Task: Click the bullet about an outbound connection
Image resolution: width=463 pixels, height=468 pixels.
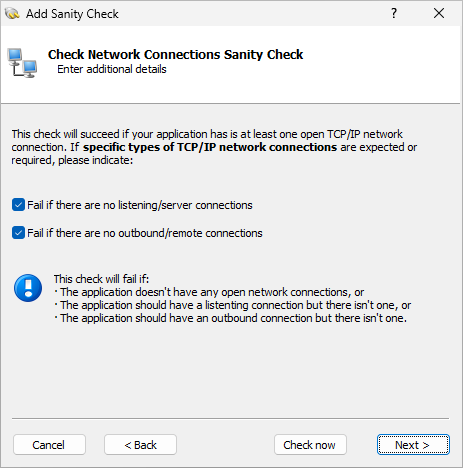Action: tap(230, 318)
